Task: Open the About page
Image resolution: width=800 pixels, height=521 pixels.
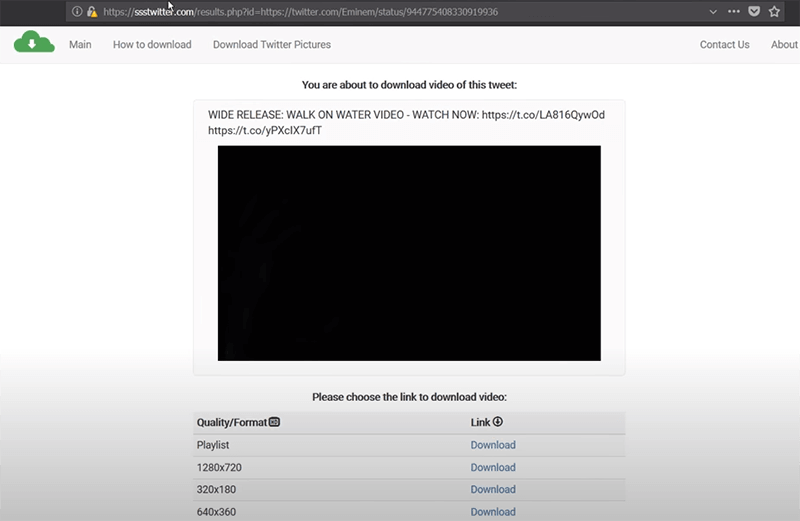Action: 784,44
